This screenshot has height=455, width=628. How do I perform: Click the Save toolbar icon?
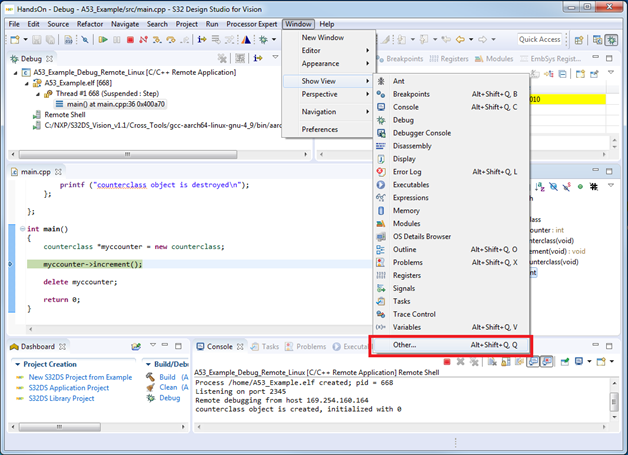[37, 40]
